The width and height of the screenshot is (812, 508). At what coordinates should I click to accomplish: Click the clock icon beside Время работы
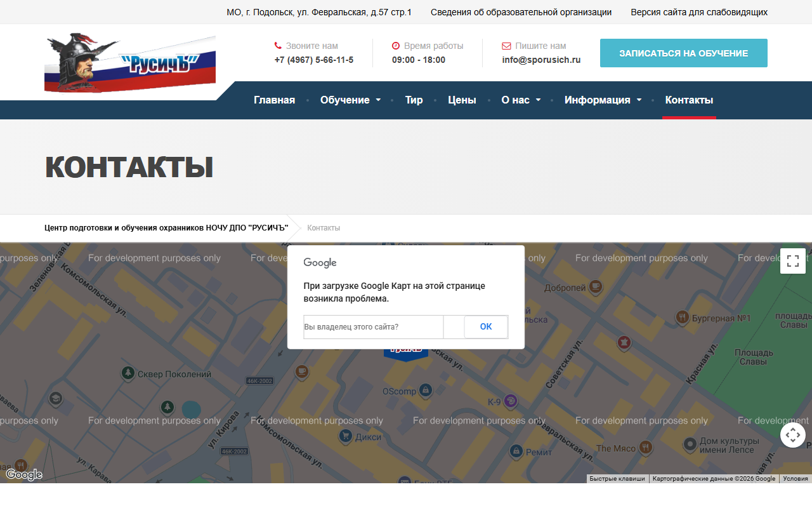click(396, 46)
